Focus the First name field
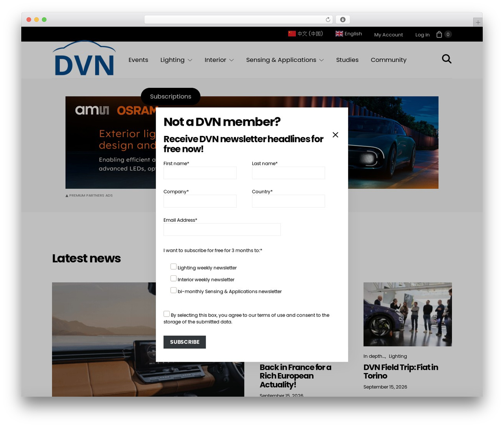 [200, 173]
